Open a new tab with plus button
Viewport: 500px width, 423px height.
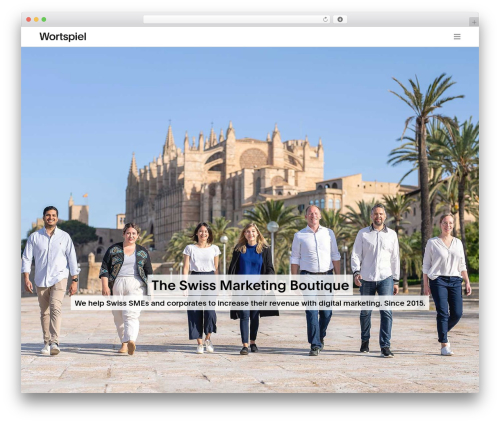pos(474,22)
